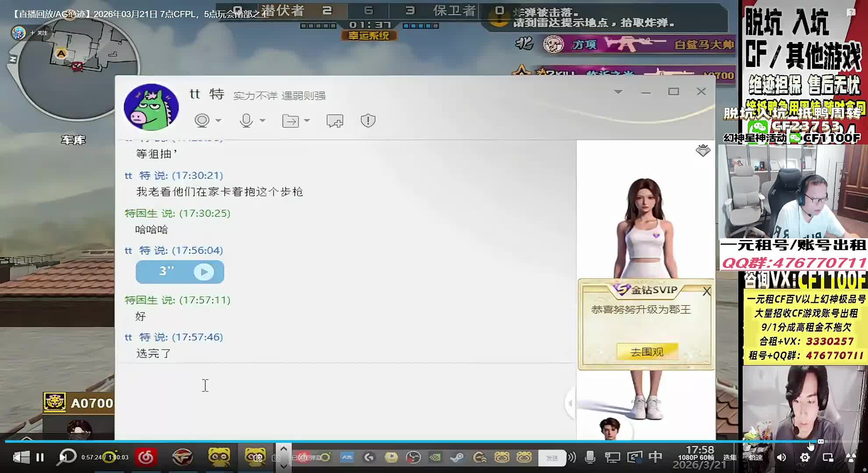Click the microphone voice call icon
The height and width of the screenshot is (473, 868).
(x=246, y=120)
